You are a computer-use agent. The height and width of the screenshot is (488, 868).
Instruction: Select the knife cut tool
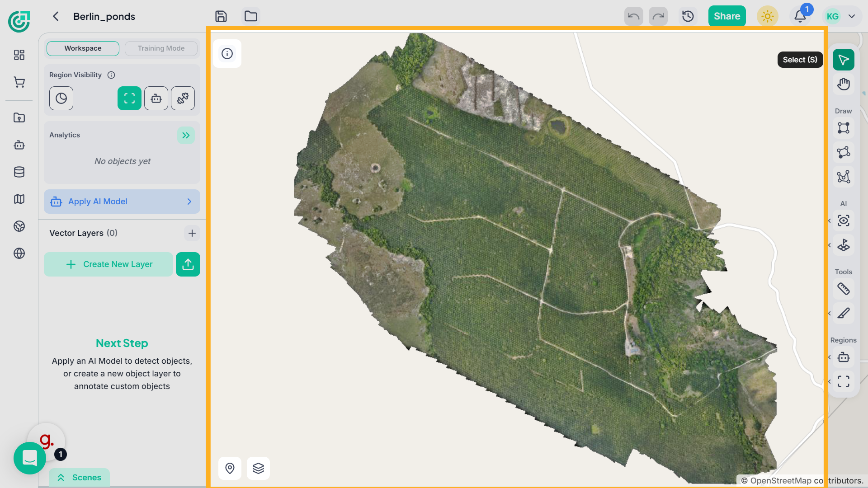tap(844, 313)
